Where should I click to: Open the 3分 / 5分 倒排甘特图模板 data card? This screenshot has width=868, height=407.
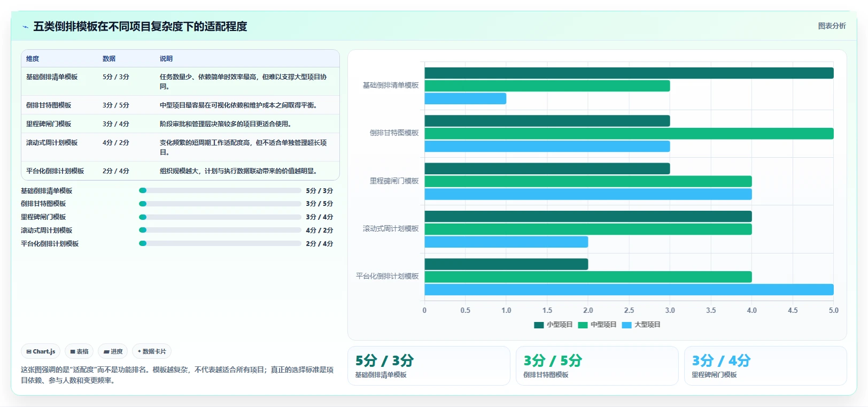click(x=597, y=366)
